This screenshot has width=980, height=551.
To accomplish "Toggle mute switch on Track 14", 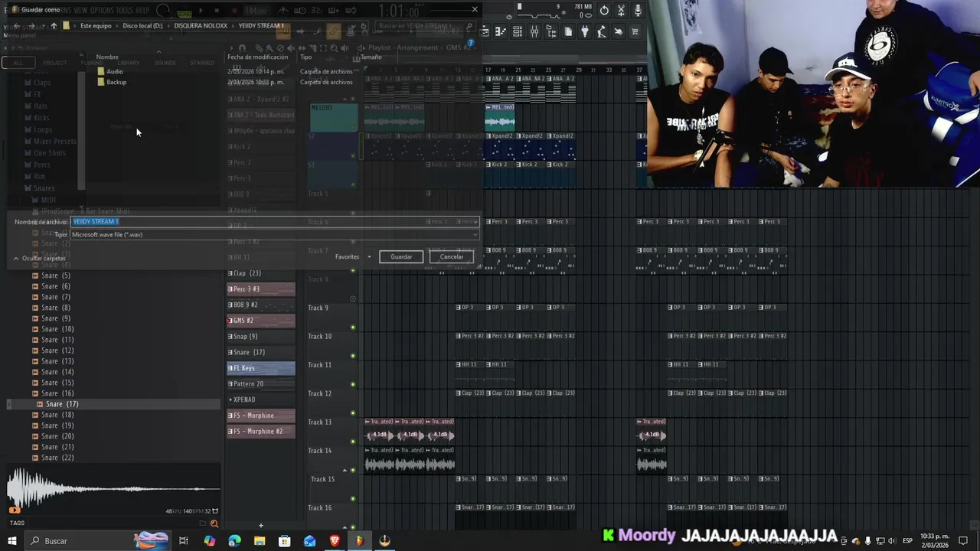I will pos(353,470).
